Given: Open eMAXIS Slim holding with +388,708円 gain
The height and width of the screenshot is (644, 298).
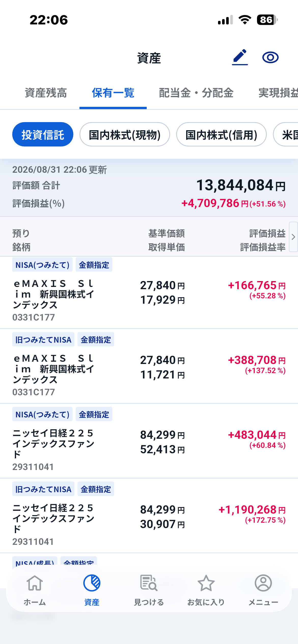Looking at the screenshot, I should 149,366.
